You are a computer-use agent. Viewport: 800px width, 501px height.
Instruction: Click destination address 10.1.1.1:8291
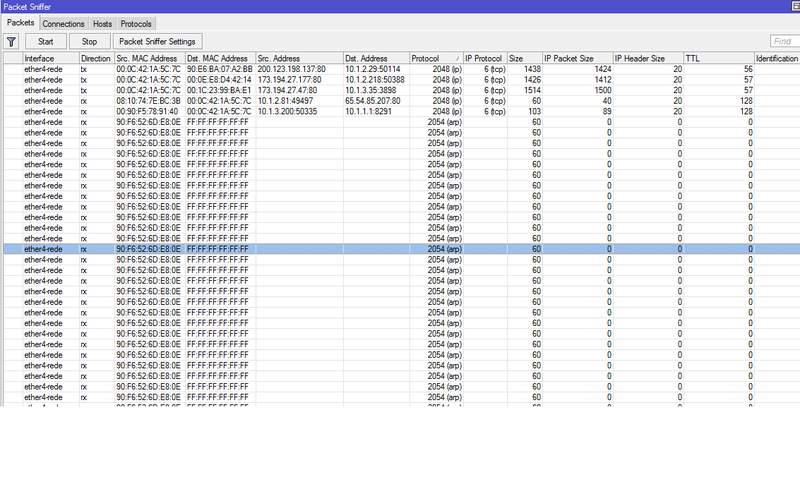click(x=368, y=111)
